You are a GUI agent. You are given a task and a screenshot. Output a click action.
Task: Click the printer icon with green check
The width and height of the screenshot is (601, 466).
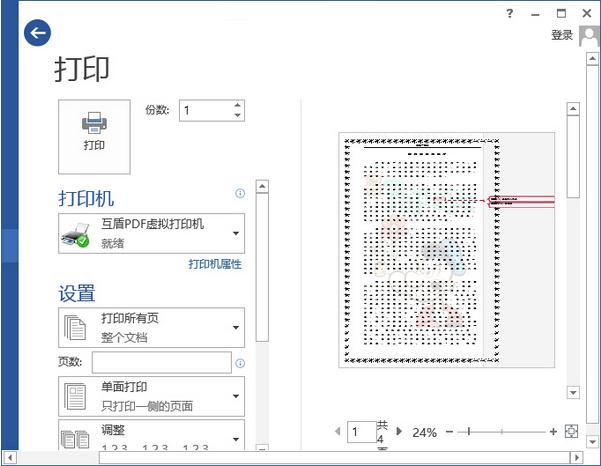pyautogui.click(x=76, y=235)
